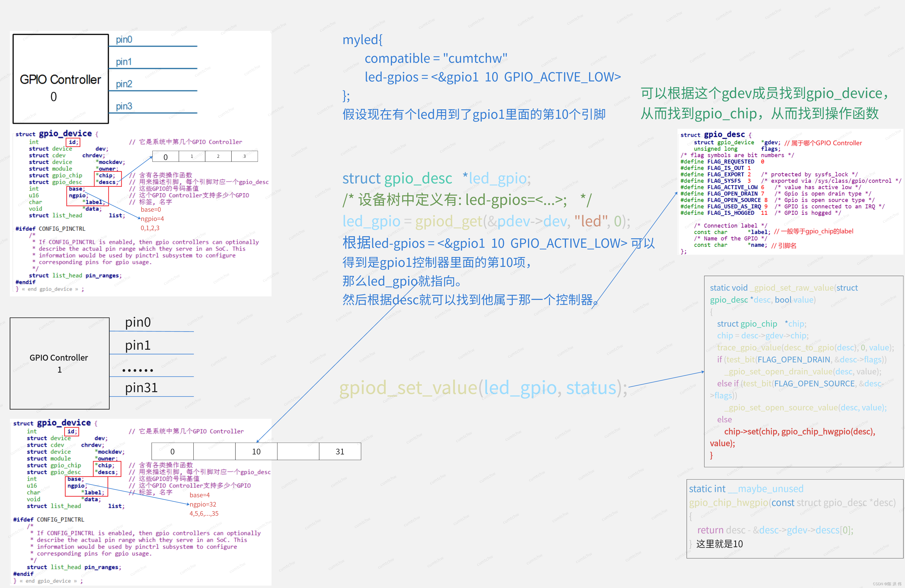This screenshot has height=588, width=905.
Task: Click the GPIO Controller 0 box
Action: 60,79
